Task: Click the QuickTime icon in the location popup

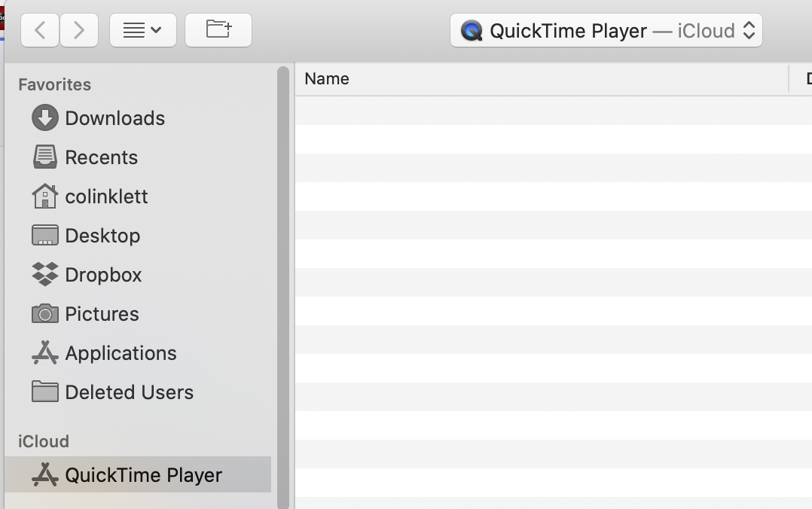Action: click(x=472, y=31)
